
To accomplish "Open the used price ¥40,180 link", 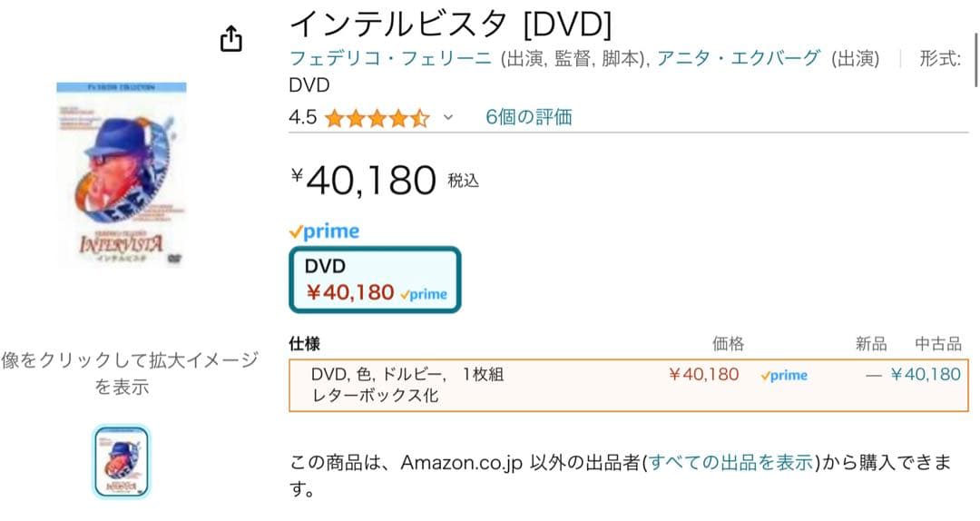I will point(926,374).
